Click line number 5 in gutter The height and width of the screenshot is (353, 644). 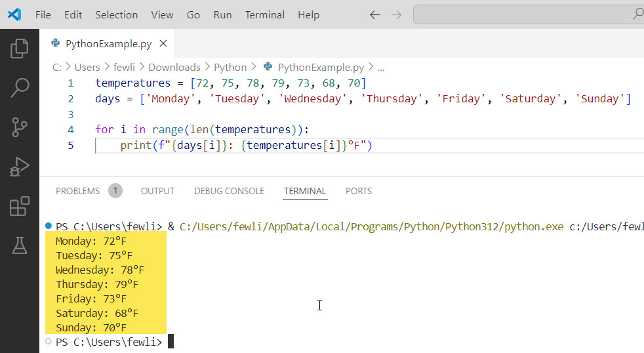tap(71, 146)
